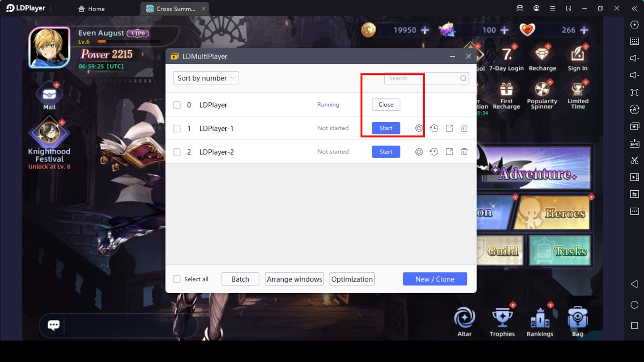Click the New / Clone button
This screenshot has width=644, height=362.
[435, 279]
